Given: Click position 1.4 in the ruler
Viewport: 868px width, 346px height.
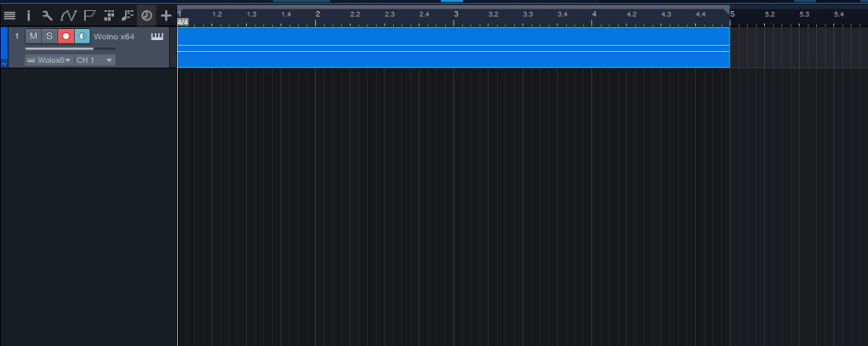Looking at the screenshot, I should point(286,14).
